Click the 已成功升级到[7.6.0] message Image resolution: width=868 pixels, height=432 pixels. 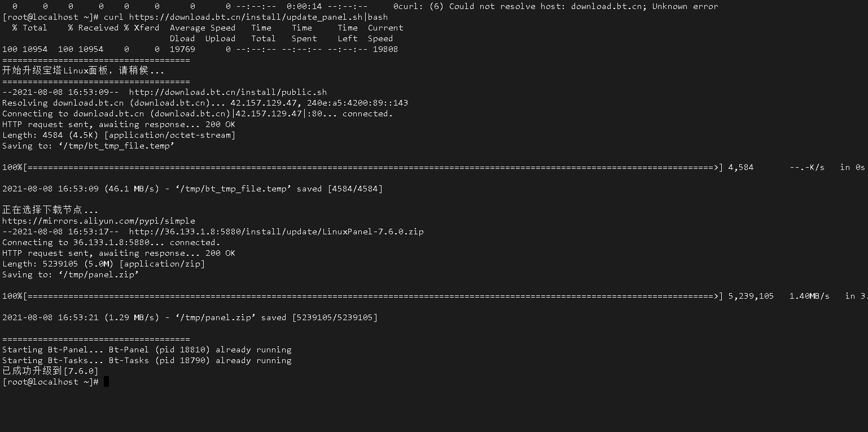[50, 371]
